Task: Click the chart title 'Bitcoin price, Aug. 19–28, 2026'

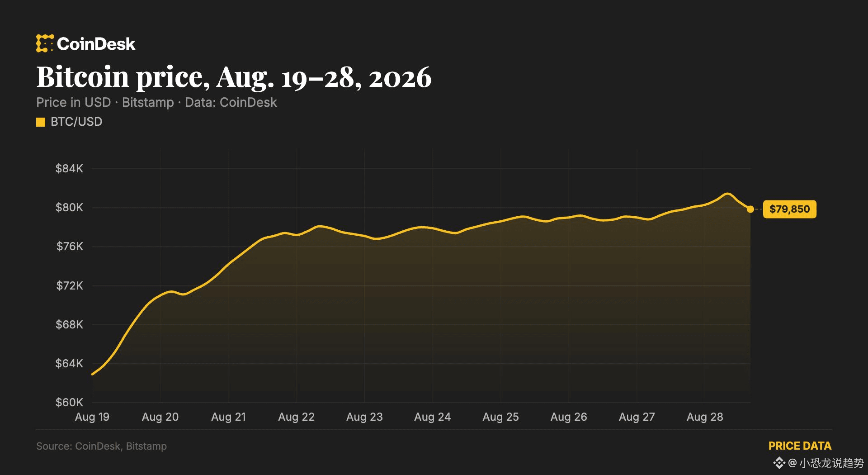Action: (x=234, y=77)
